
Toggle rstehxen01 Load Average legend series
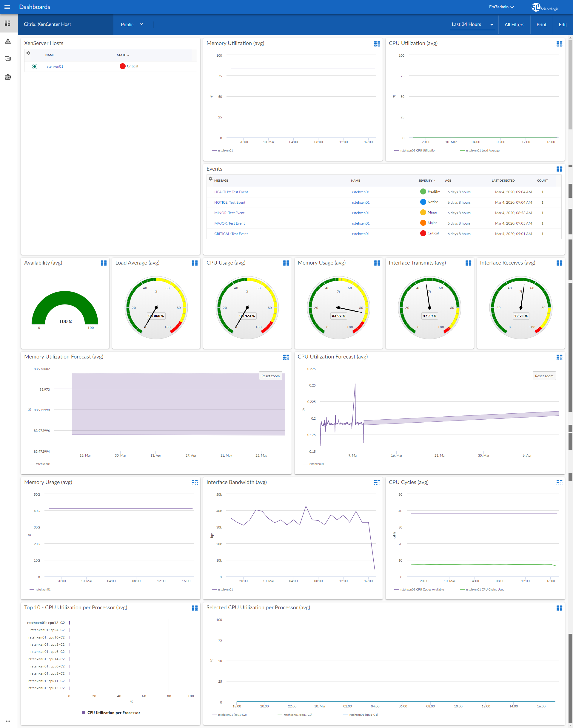[x=479, y=151]
